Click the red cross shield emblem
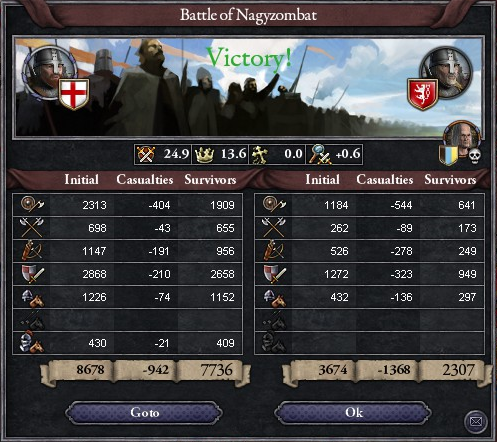 pos(74,94)
